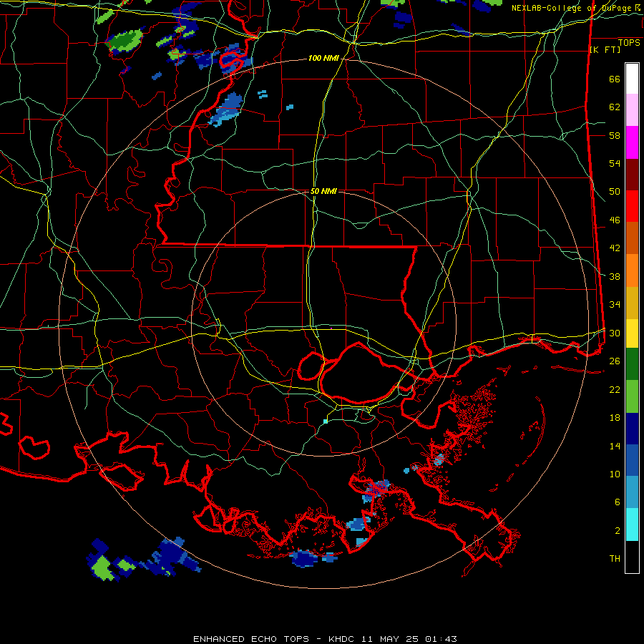Select the magenta legend swatch
644x644 pixels.
click(632, 142)
